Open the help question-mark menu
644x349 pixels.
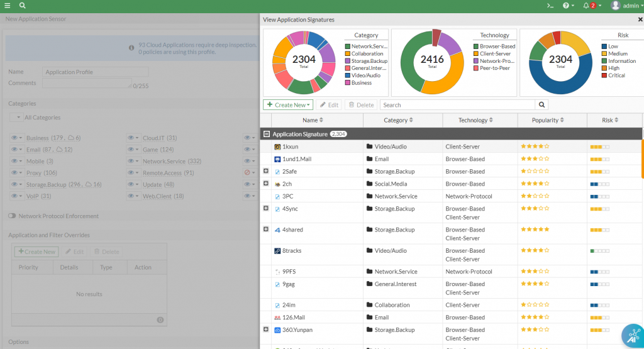point(568,5)
